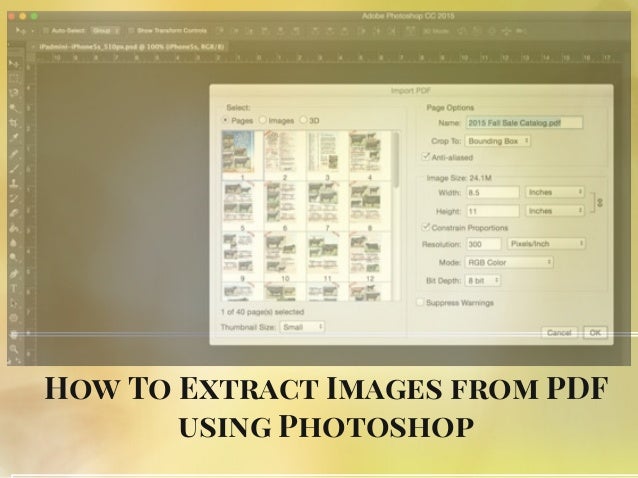638x478 pixels.
Task: Select the Hand tool
Action: pos(14,334)
